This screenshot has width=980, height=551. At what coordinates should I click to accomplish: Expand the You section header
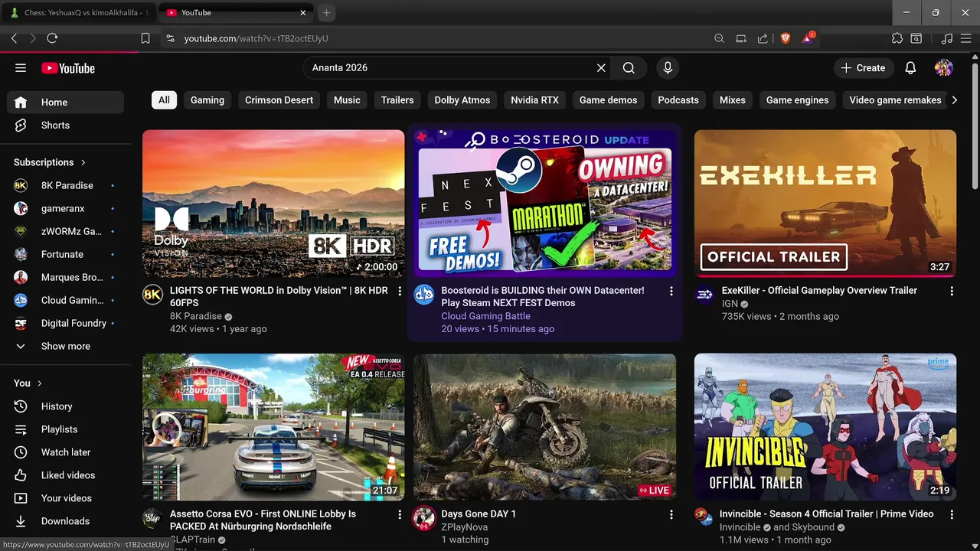[x=28, y=383]
